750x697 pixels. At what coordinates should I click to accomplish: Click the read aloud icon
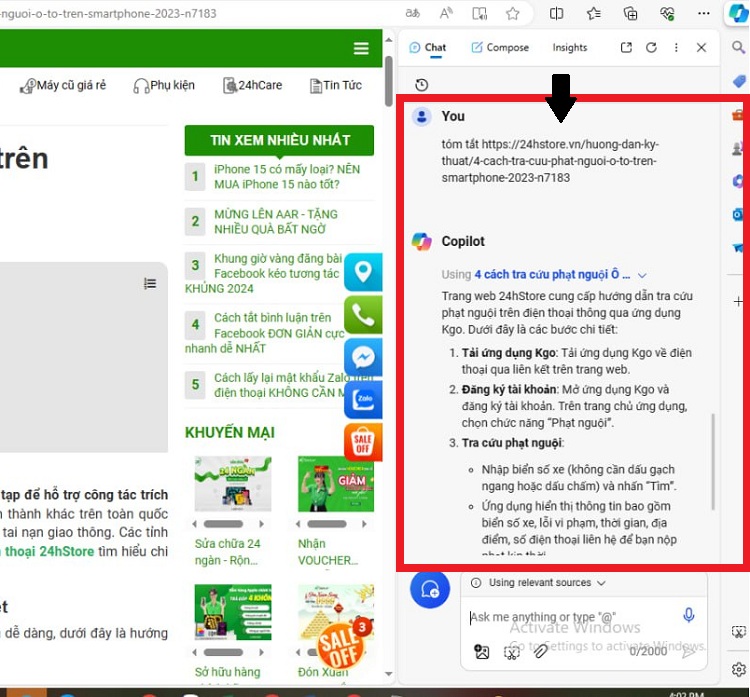pos(446,13)
